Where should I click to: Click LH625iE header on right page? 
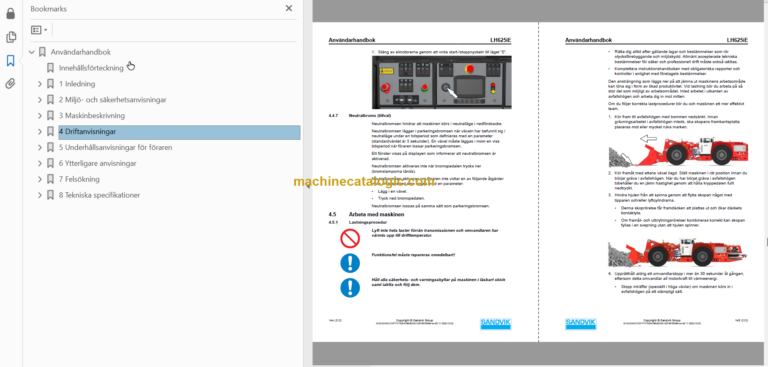[x=737, y=40]
